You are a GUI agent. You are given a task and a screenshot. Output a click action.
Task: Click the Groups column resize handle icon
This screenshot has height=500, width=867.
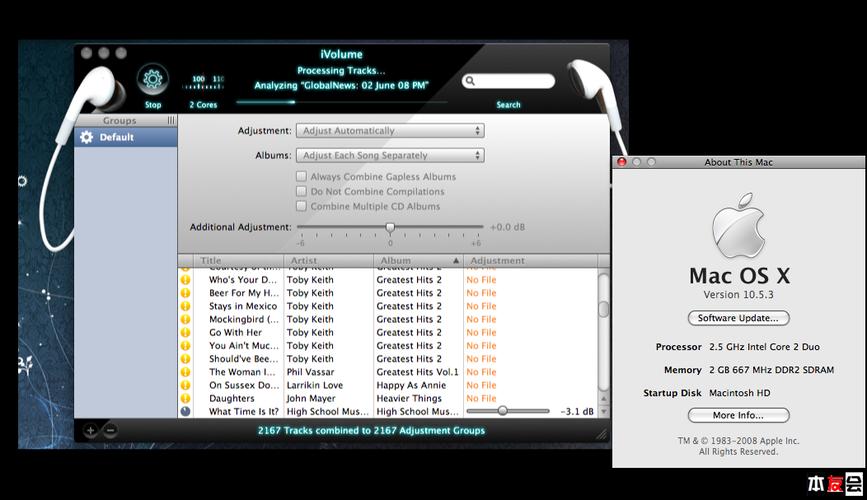click(x=171, y=120)
